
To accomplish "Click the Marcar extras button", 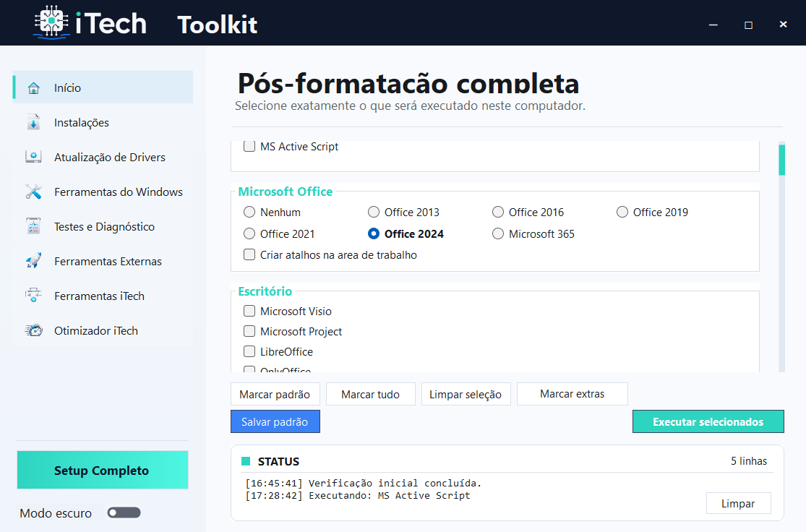I will pyautogui.click(x=572, y=394).
